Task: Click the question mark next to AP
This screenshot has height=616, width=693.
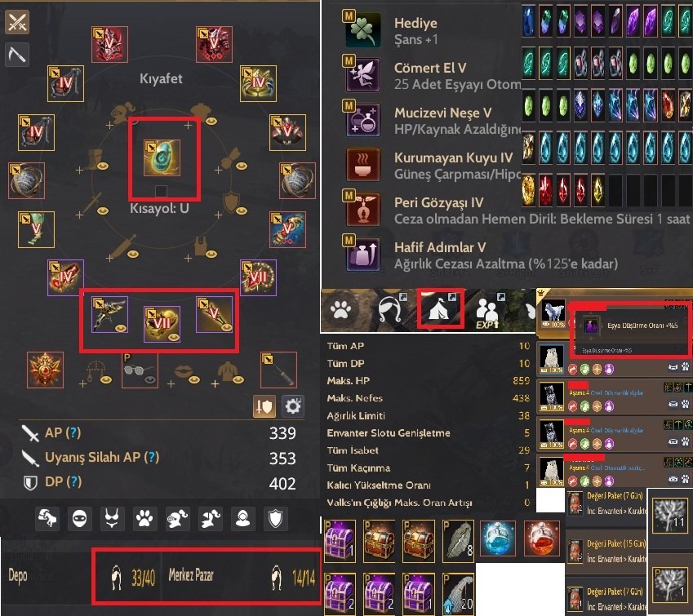Action: point(73,432)
